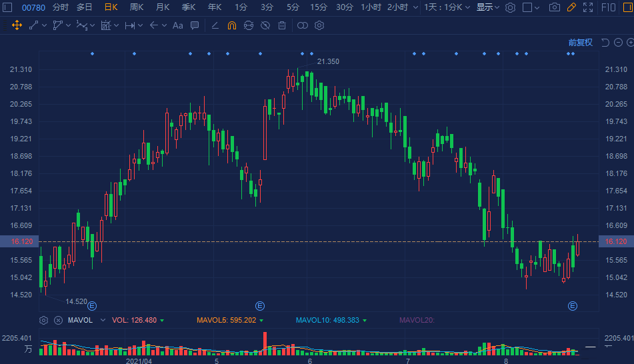Switch to 多日 multi-day tab
Image resolution: width=634 pixels, height=364 pixels.
[85, 7]
